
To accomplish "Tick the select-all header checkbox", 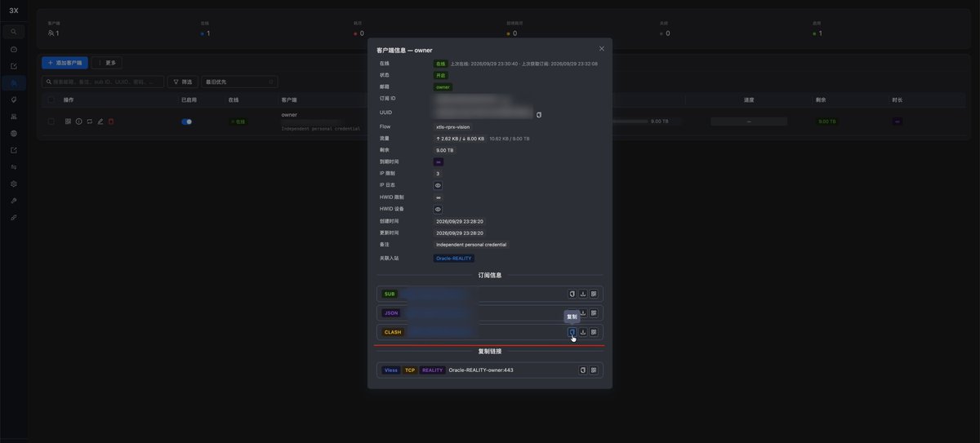I will tap(51, 100).
